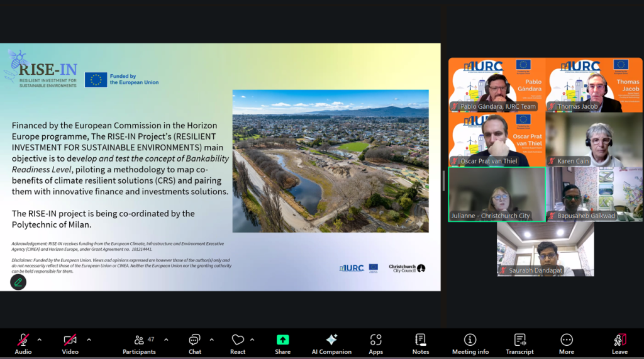Screen dimensions: 644x359
Task: Open the React emoji menu
Action: 237,343
